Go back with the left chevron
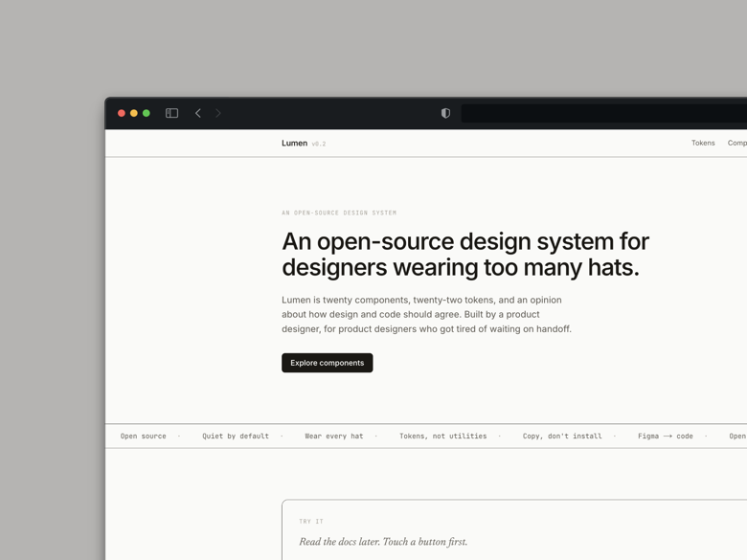747x560 pixels. (198, 113)
